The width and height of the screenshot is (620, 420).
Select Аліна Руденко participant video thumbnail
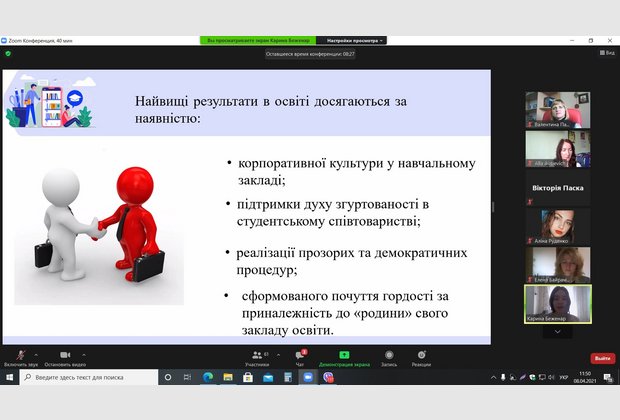point(558,227)
